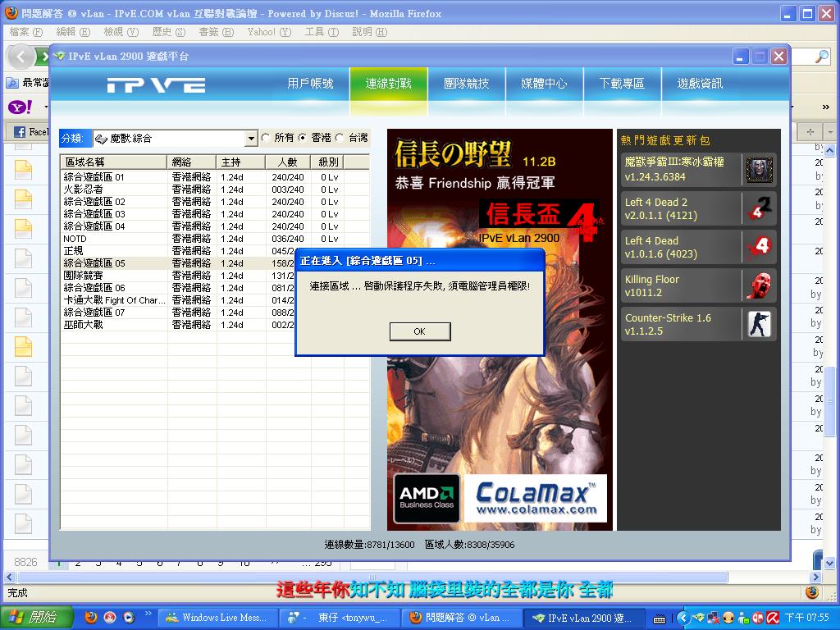Select the 台灣 network radio button
The image size is (840, 630).
point(339,138)
